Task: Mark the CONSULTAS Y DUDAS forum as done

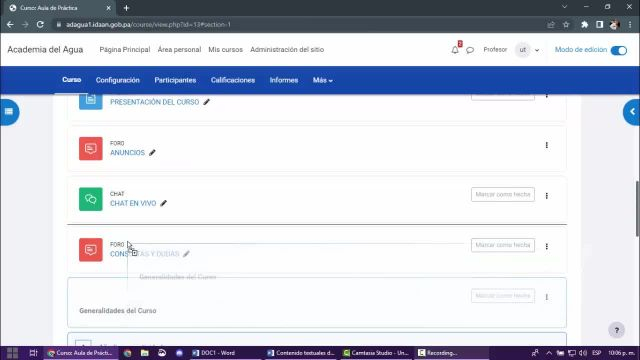Action: coord(503,245)
